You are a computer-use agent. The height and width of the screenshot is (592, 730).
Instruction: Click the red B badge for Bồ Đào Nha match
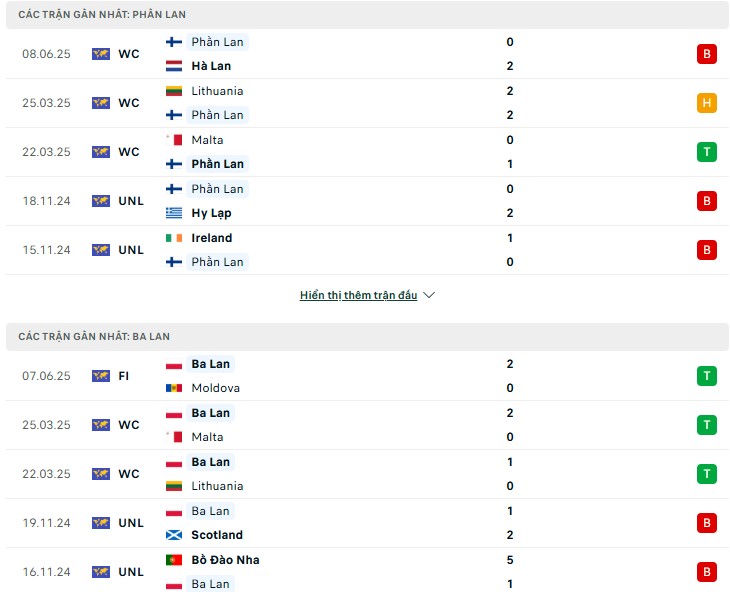tap(706, 572)
